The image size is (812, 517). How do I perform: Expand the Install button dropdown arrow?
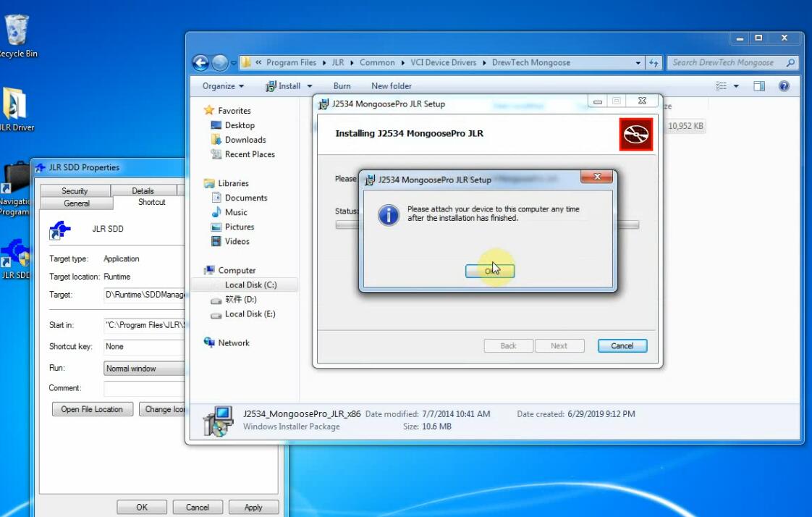click(309, 86)
